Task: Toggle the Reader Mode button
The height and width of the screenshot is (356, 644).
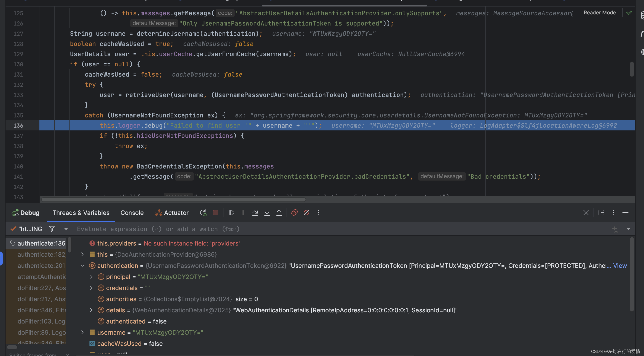Action: (599, 12)
